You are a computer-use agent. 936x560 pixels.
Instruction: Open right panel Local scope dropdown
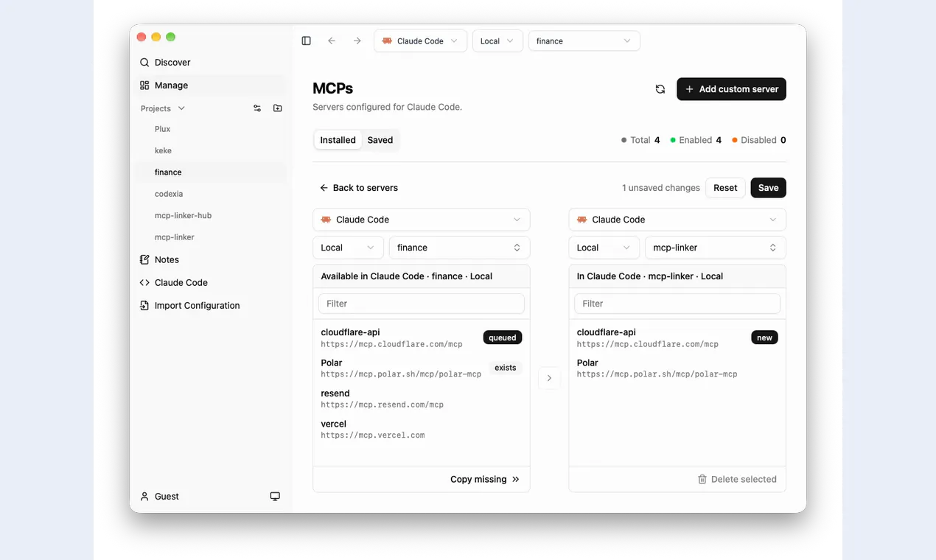tap(604, 248)
